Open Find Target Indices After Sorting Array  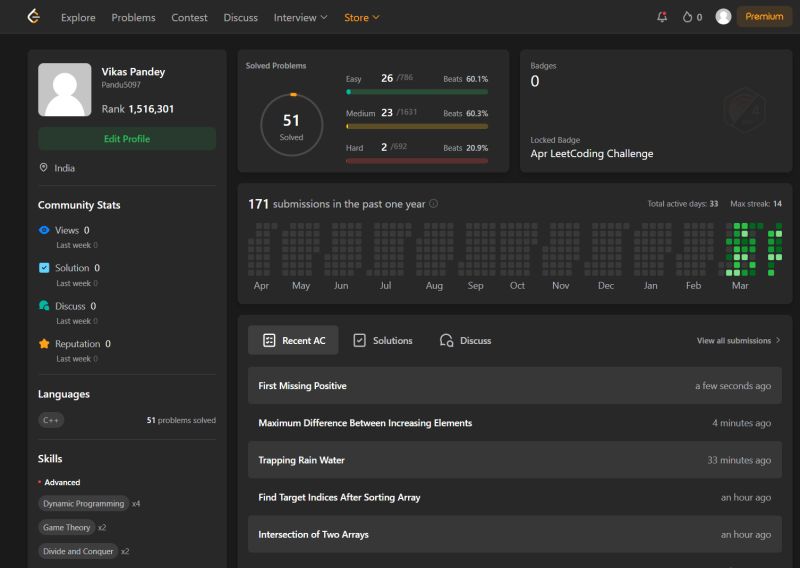pyautogui.click(x=515, y=498)
